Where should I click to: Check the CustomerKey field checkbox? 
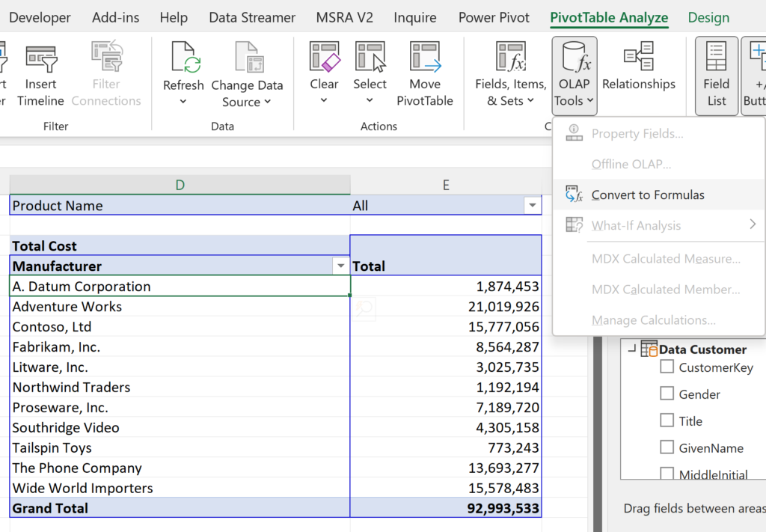667,367
